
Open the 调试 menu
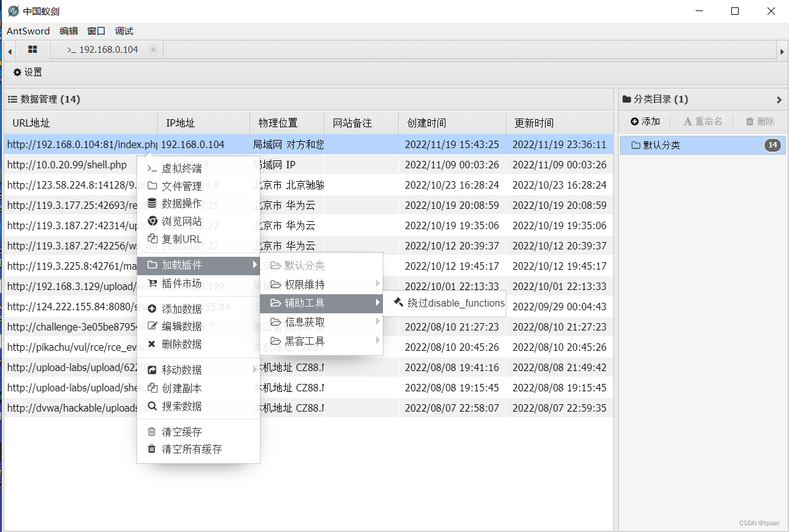124,31
